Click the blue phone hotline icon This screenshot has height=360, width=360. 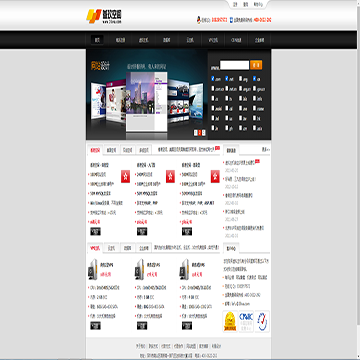coord(232,20)
